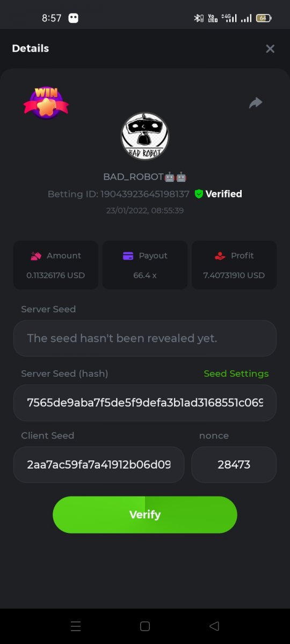Close the Details panel with X
The height and width of the screenshot is (644, 290).
click(x=270, y=49)
